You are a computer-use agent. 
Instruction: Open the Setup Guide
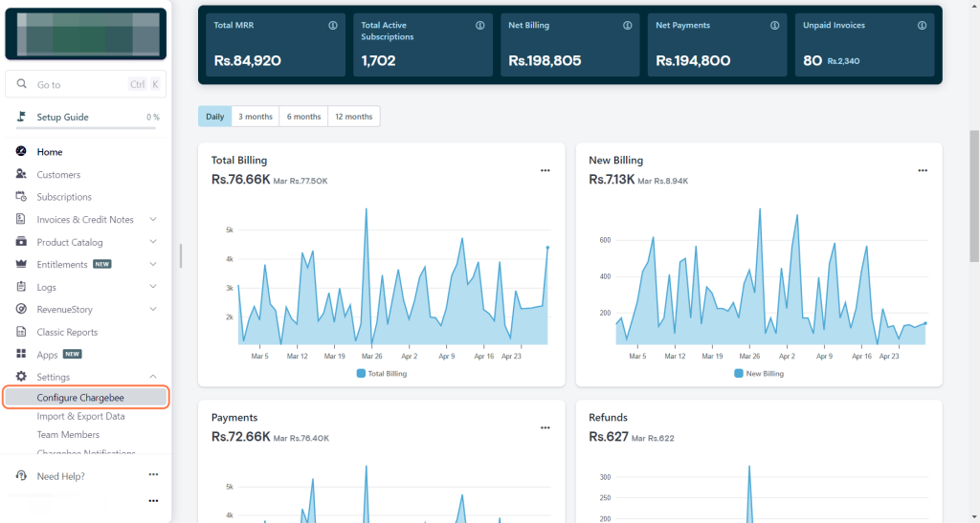[x=62, y=117]
